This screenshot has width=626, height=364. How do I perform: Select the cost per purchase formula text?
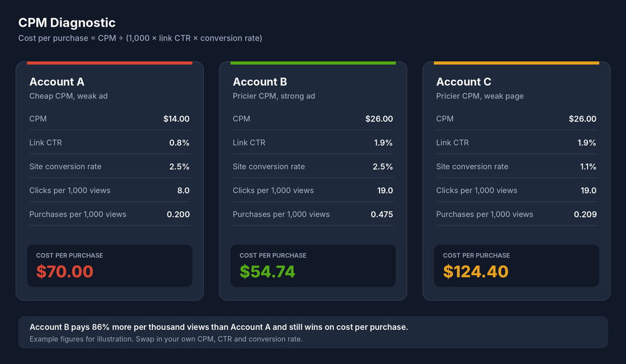coord(140,38)
